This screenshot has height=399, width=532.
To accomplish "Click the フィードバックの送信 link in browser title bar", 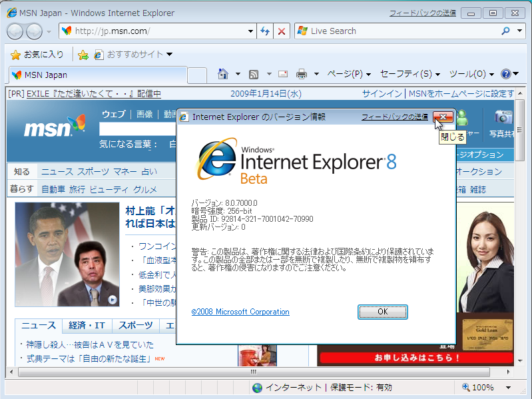I will pyautogui.click(x=422, y=13).
